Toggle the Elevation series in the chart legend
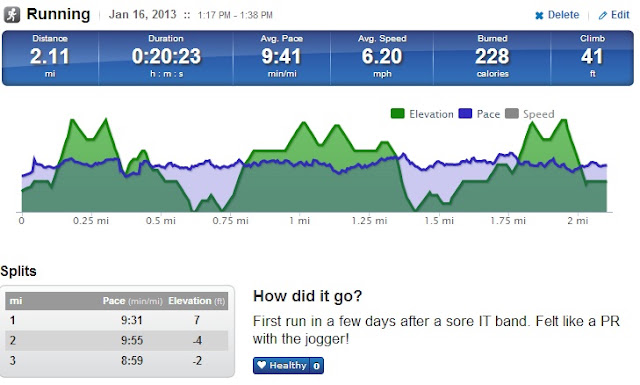The height and width of the screenshot is (385, 640). coord(422,114)
